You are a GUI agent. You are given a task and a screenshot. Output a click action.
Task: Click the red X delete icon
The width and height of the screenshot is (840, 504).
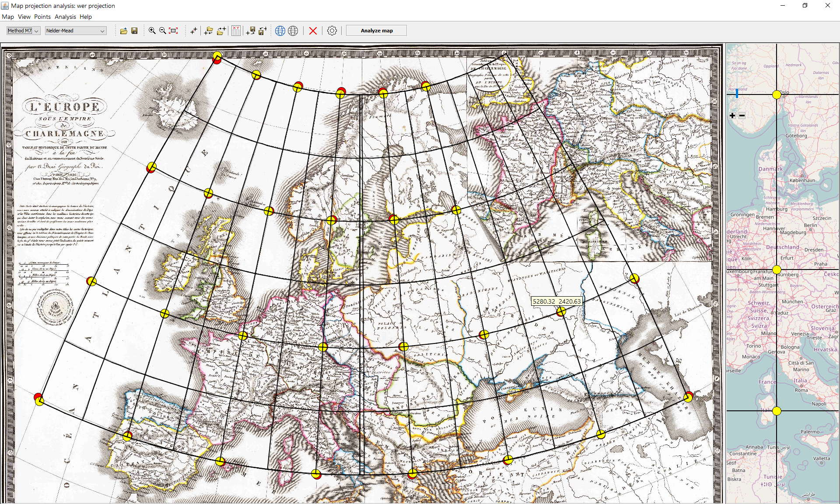coord(313,31)
